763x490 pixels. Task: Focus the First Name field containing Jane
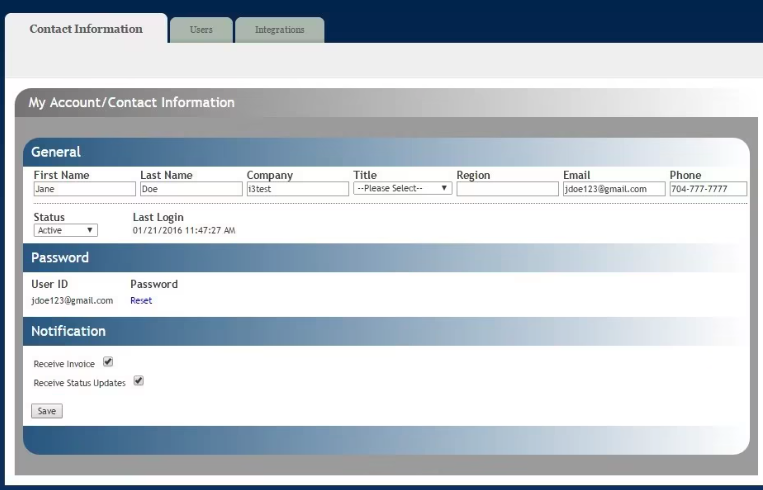pyautogui.click(x=84, y=188)
